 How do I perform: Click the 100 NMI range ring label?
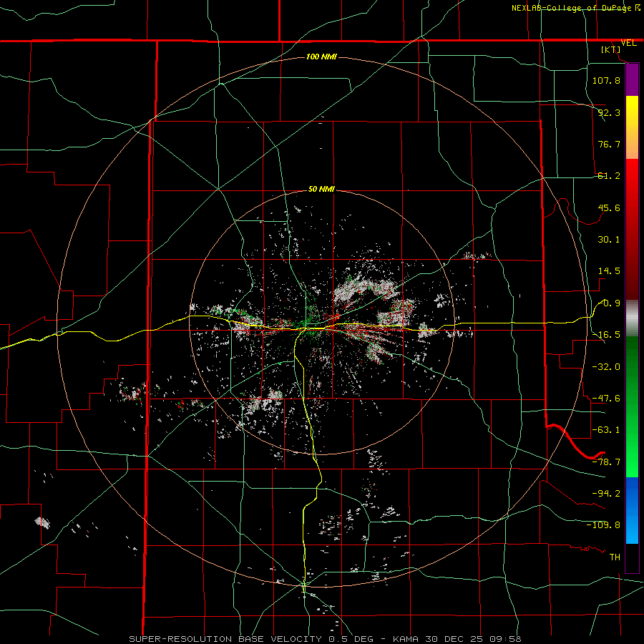coord(321,57)
